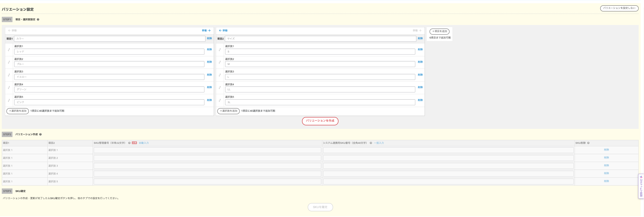This screenshot has height=217, width=644.
Task: Click the 項目を追加 button
Action: click(x=440, y=31)
